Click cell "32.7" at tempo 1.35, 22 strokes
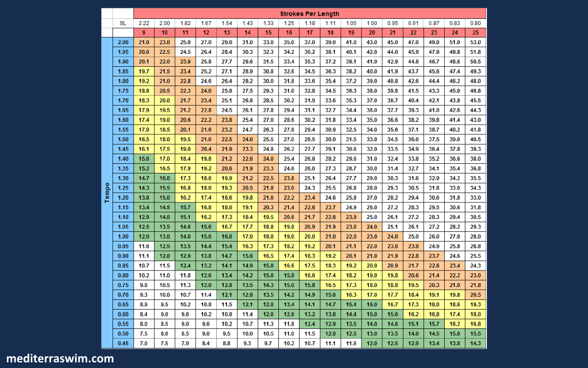Image resolution: width=588 pixels, height=368 pixels. tap(413, 168)
